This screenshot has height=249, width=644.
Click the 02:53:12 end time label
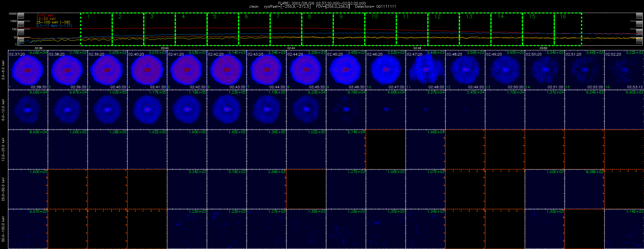(x=635, y=87)
